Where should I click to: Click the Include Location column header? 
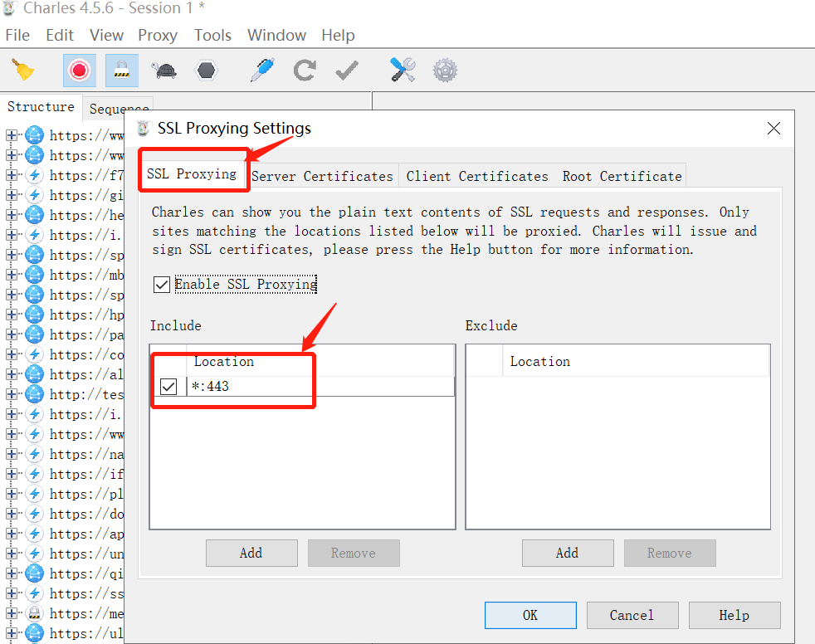click(x=320, y=361)
